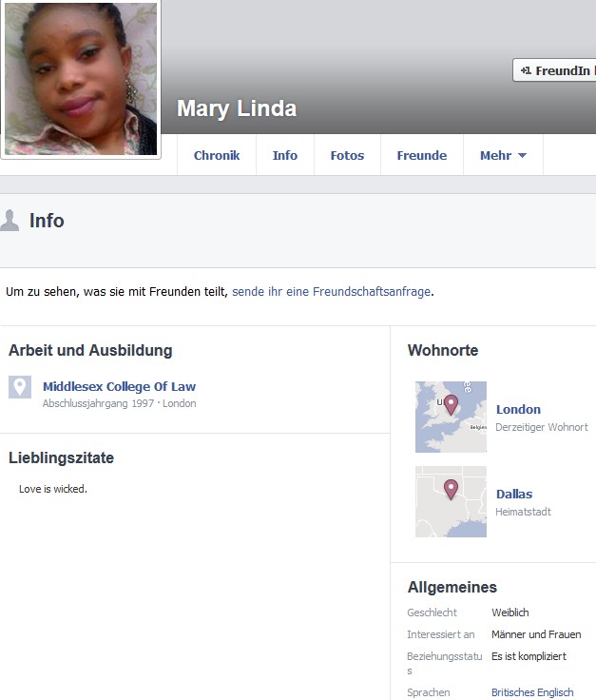Click the Dallas map thumbnail
Screen dimensions: 596x700
(x=451, y=501)
